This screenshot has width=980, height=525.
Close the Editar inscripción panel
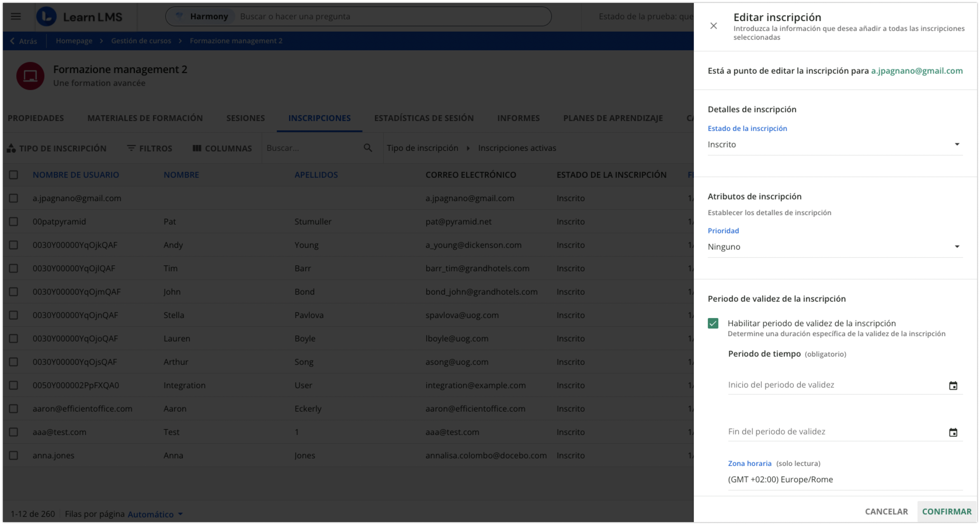(713, 26)
